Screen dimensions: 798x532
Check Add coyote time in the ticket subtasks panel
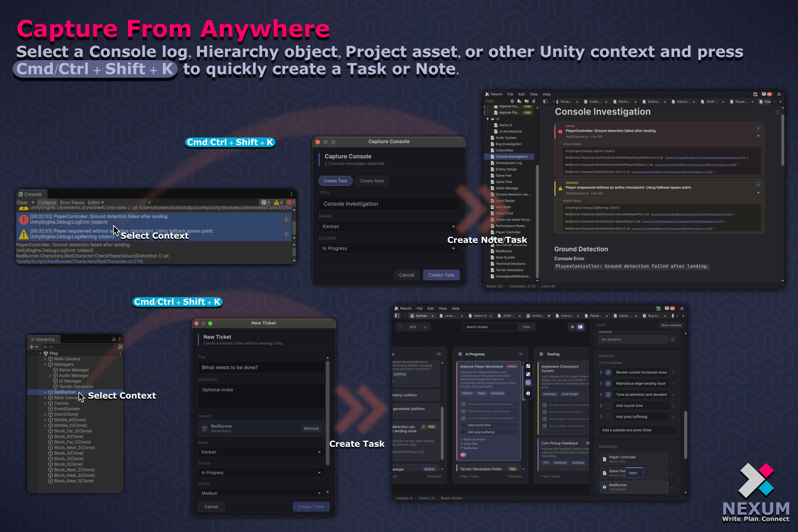pyautogui.click(x=608, y=406)
